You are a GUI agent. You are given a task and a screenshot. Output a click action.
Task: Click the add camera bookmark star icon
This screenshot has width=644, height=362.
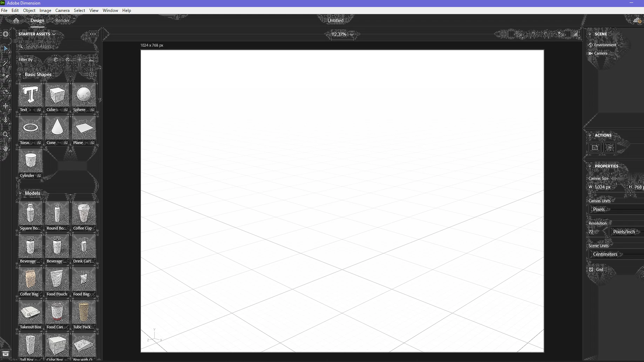click(x=560, y=34)
